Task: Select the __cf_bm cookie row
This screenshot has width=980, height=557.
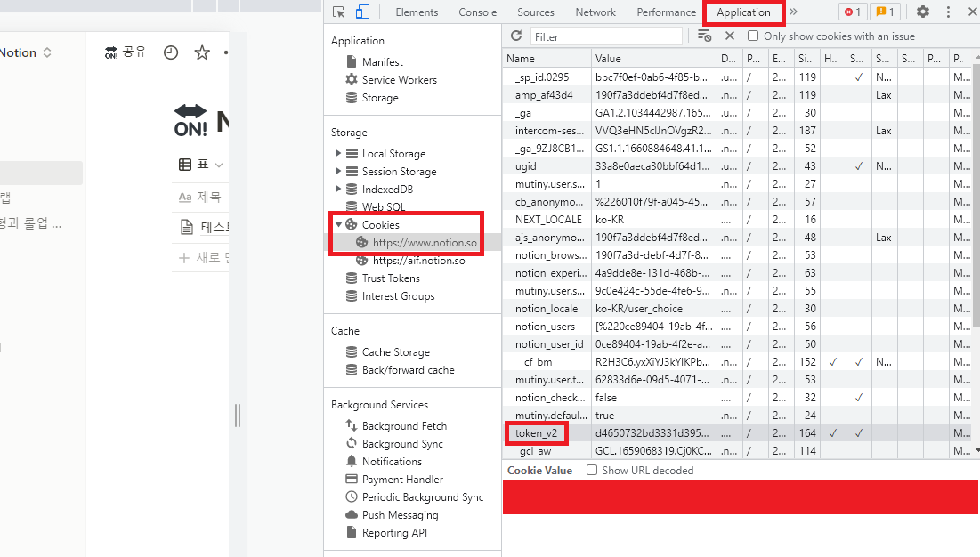Action: point(738,361)
